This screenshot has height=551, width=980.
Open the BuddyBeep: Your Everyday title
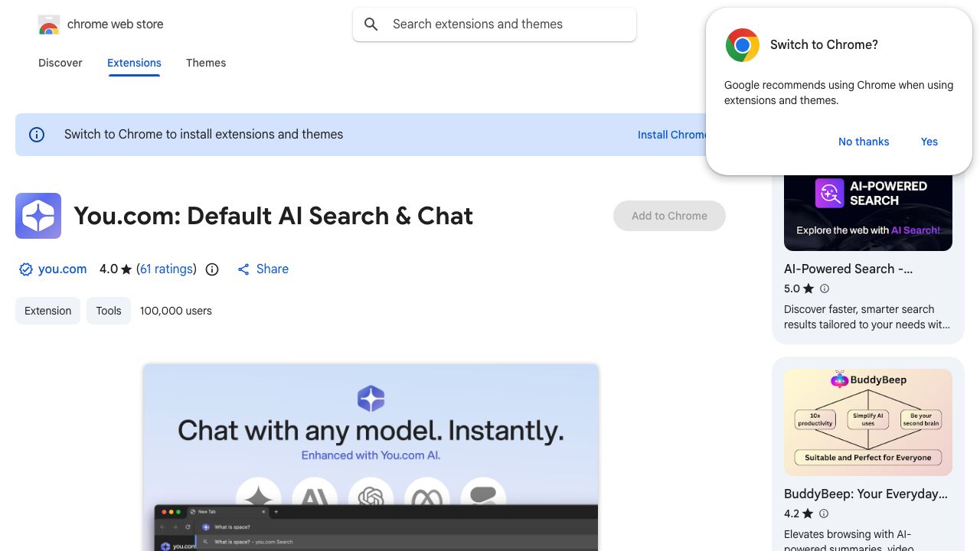[x=866, y=494]
